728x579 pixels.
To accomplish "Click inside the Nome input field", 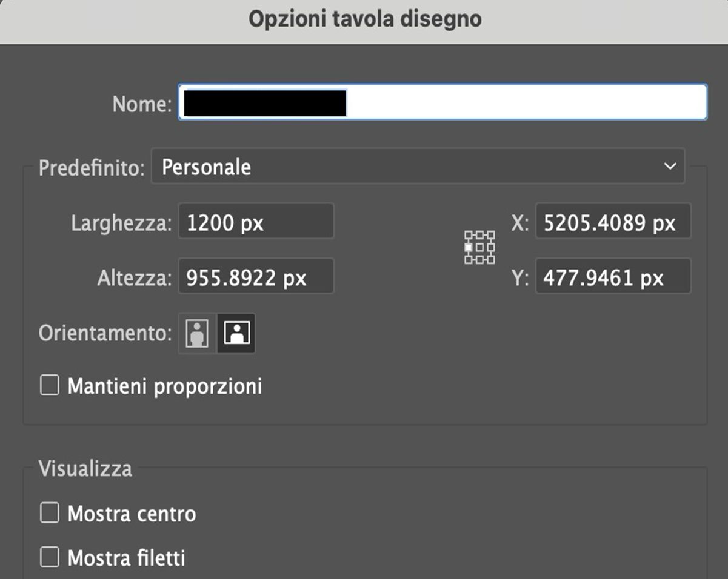I will (442, 103).
